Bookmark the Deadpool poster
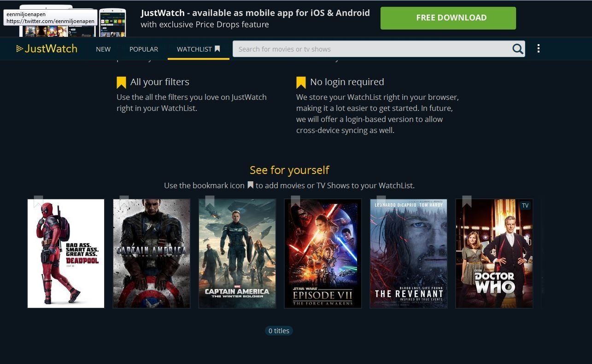 38,201
